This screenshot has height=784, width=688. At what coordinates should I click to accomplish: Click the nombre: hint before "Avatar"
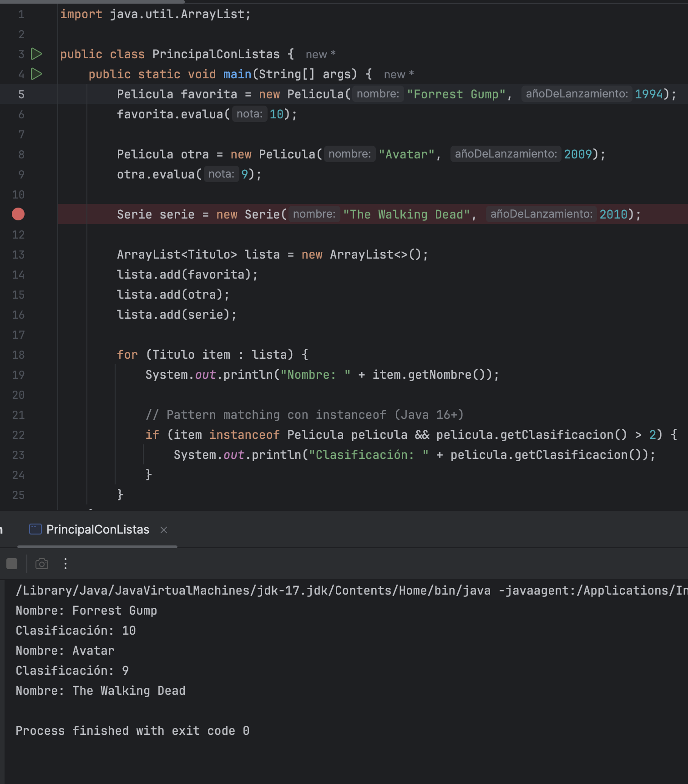point(349,154)
